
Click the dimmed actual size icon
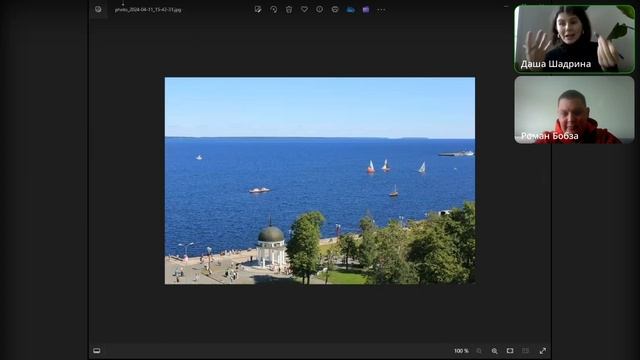[525, 351]
